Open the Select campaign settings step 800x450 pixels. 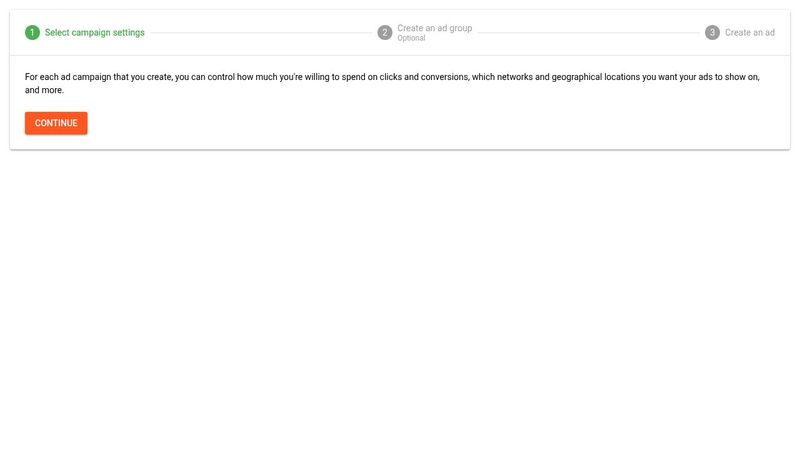(x=94, y=33)
